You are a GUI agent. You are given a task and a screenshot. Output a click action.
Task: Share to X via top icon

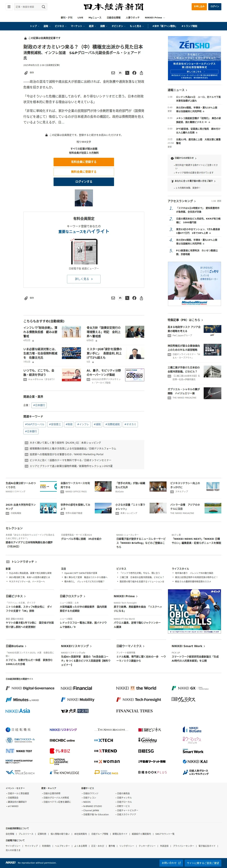click(x=127, y=73)
